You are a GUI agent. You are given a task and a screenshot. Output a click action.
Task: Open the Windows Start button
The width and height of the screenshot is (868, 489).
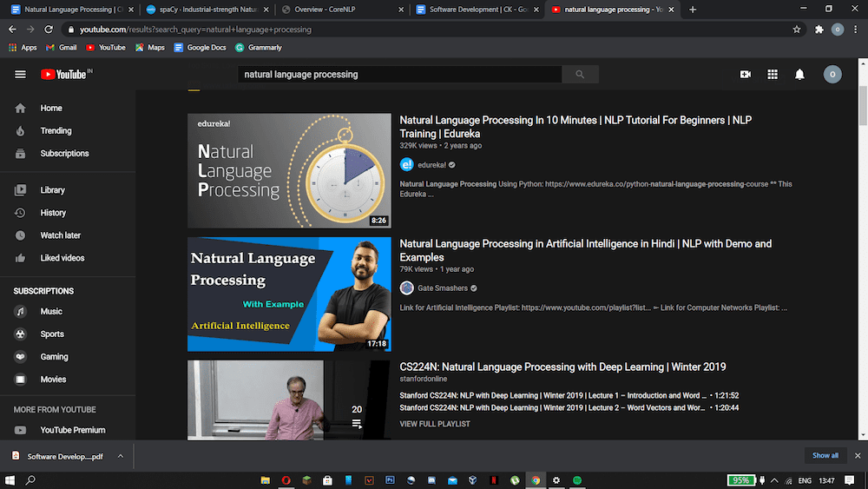(x=10, y=480)
